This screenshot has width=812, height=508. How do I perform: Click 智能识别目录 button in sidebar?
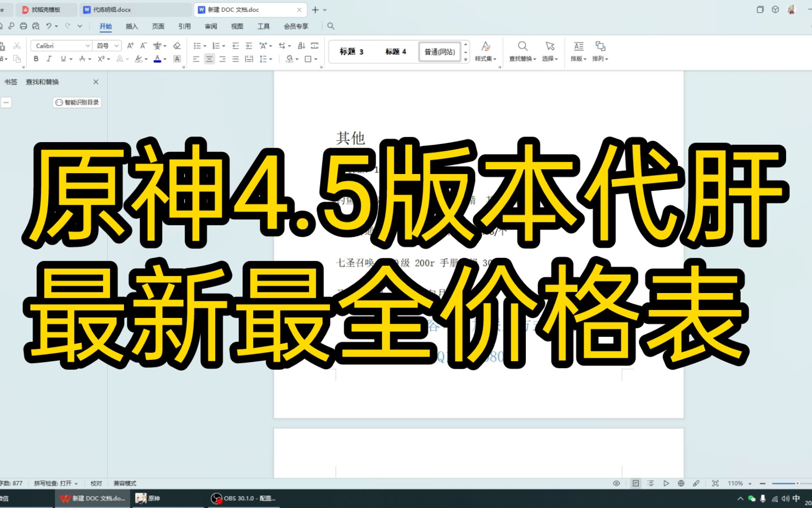click(77, 102)
